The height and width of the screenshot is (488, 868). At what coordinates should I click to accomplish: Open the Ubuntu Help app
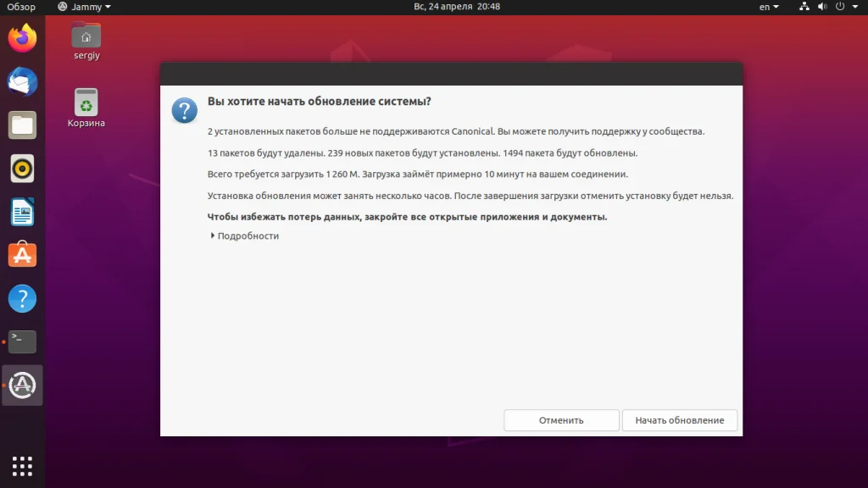click(21, 298)
